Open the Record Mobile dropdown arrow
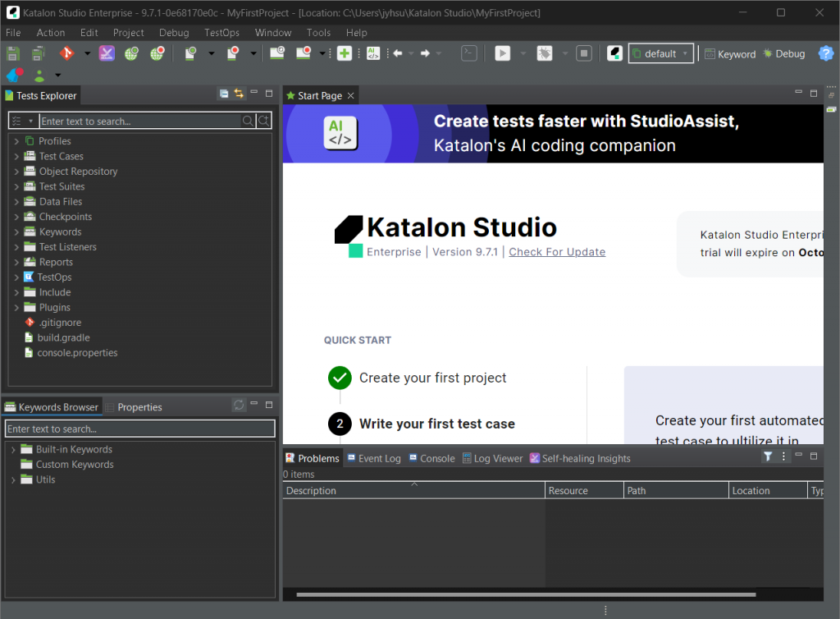Image resolution: width=840 pixels, height=619 pixels. coord(253,53)
